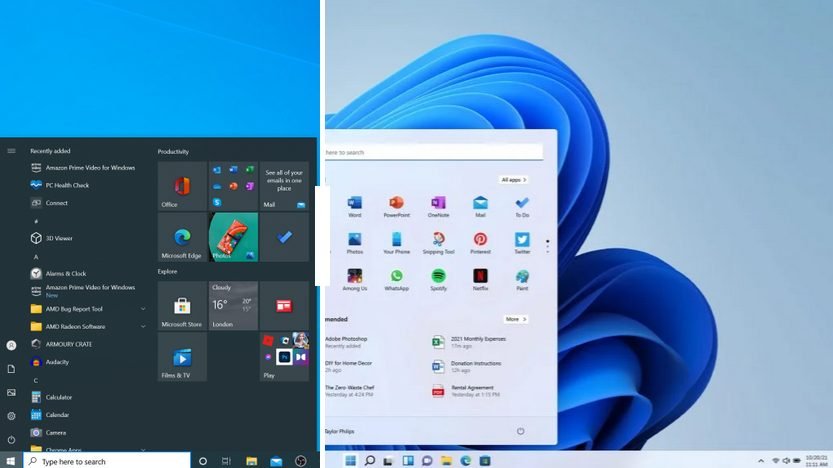Viewport: 833px width, 468px height.
Task: Open '2021 Monthly Expenses' recommended file
Action: click(470, 342)
